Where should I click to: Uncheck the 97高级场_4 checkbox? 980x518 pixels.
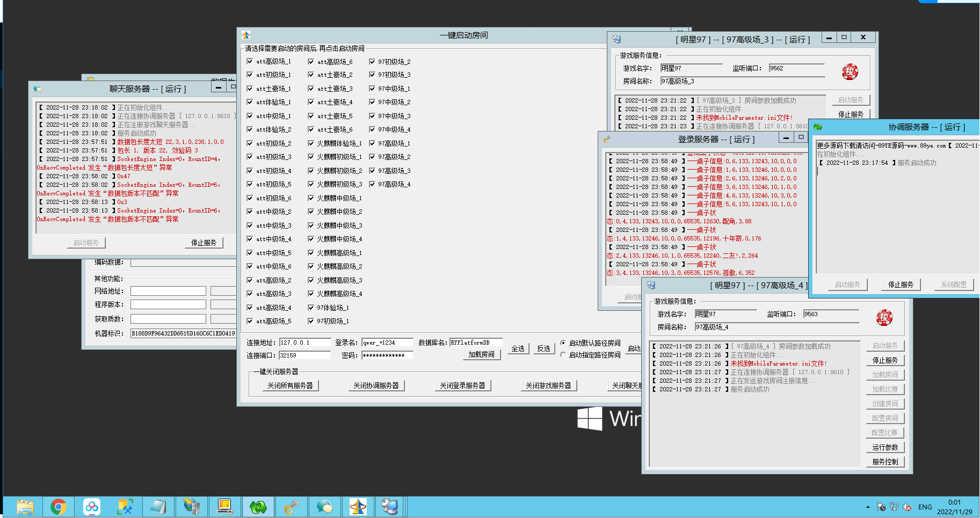coord(372,184)
